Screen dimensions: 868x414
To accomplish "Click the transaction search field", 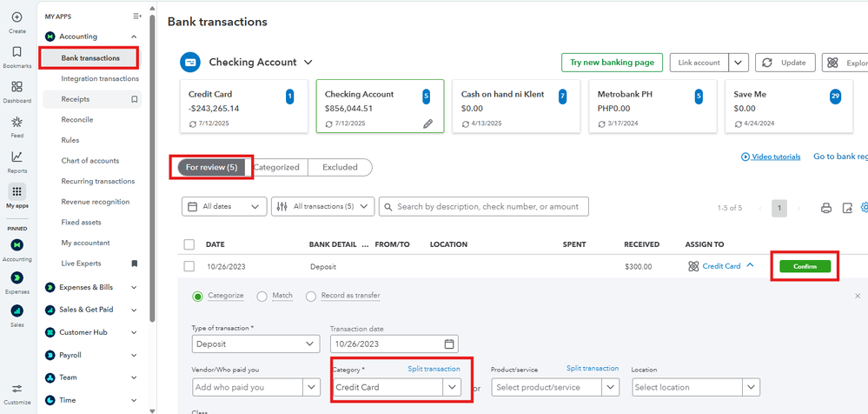I will click(x=487, y=207).
